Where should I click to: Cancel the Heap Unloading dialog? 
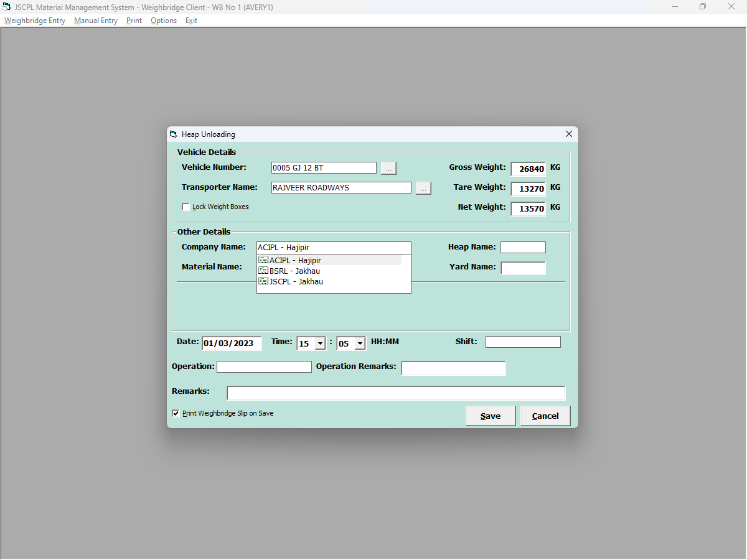coord(545,416)
